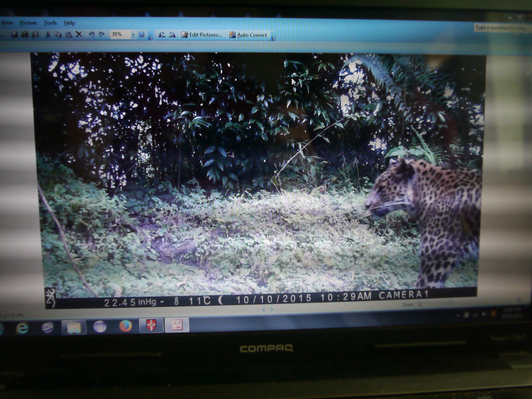Click the Copy icon
This screenshot has width=532, height=399.
click(x=58, y=35)
